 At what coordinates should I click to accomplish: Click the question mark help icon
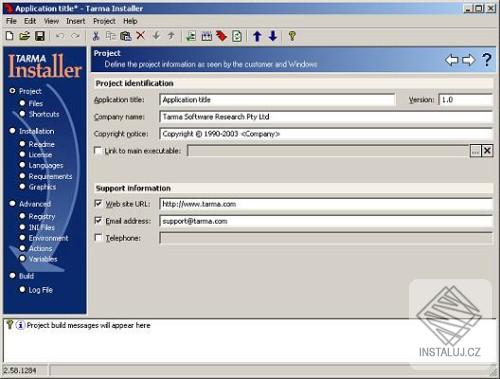pos(487,60)
